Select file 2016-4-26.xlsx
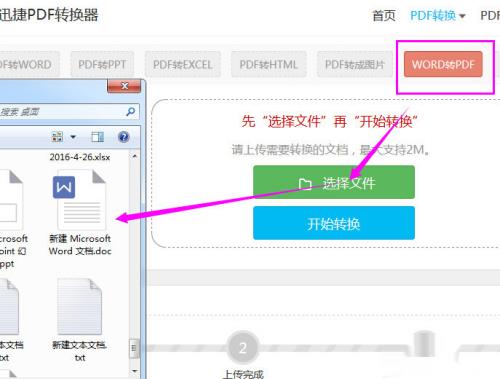The width and height of the screenshot is (500, 379). tap(80, 157)
